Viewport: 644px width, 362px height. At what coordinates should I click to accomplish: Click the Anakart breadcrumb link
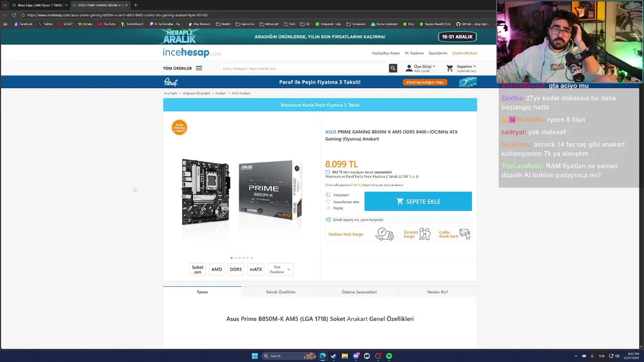pyautogui.click(x=220, y=93)
